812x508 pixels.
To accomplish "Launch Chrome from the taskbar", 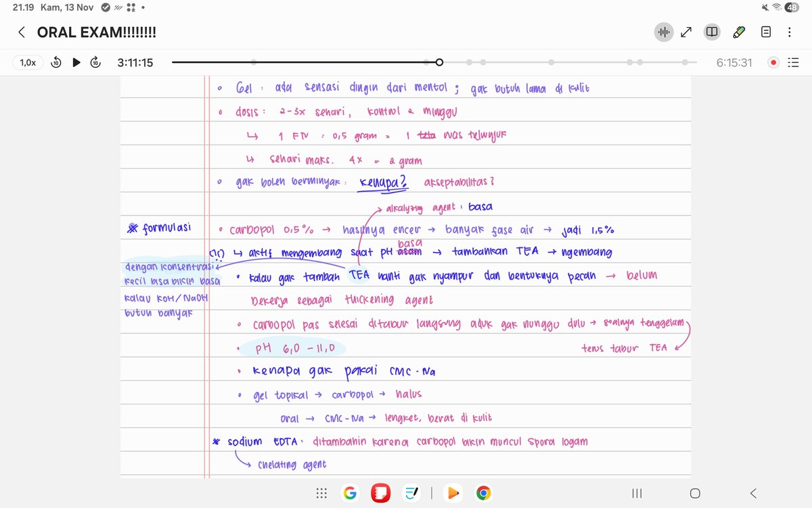I will (483, 493).
